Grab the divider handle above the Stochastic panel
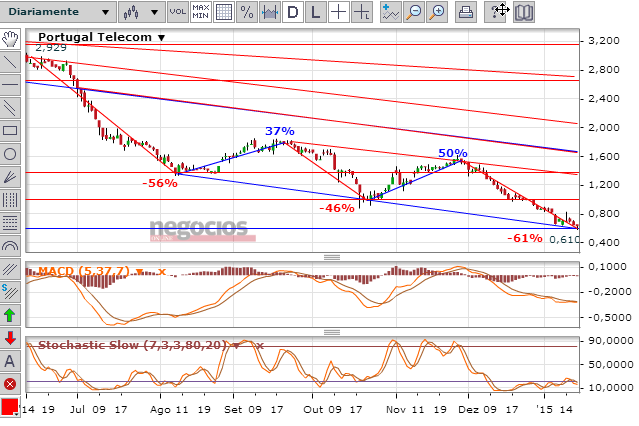Image resolution: width=639 pixels, height=426 pixels. (x=332, y=332)
